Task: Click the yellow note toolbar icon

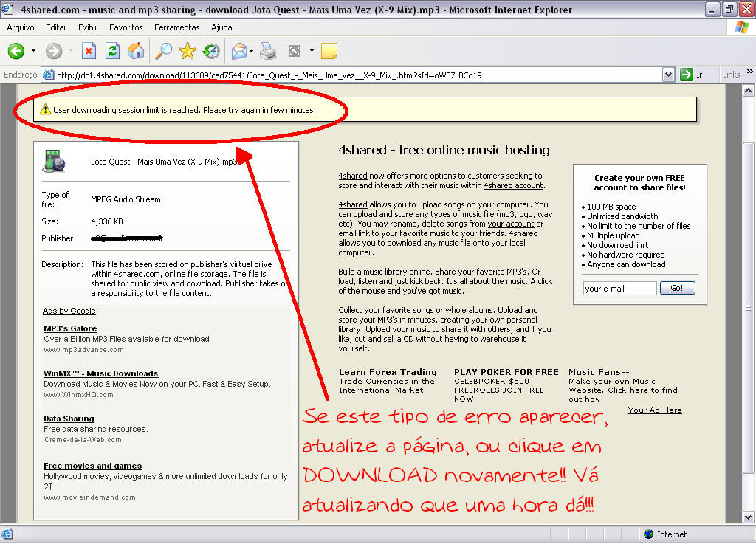Action: tap(329, 51)
